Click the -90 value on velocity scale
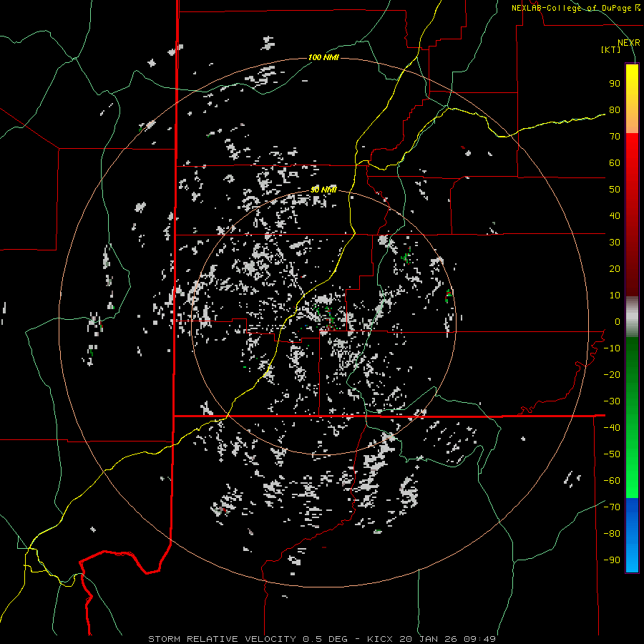 [x=612, y=560]
